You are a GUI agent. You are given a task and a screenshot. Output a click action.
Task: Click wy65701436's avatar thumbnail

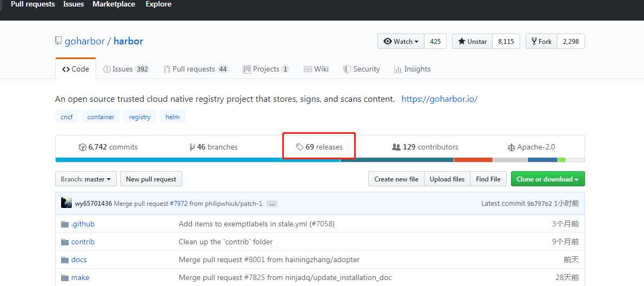(67, 203)
